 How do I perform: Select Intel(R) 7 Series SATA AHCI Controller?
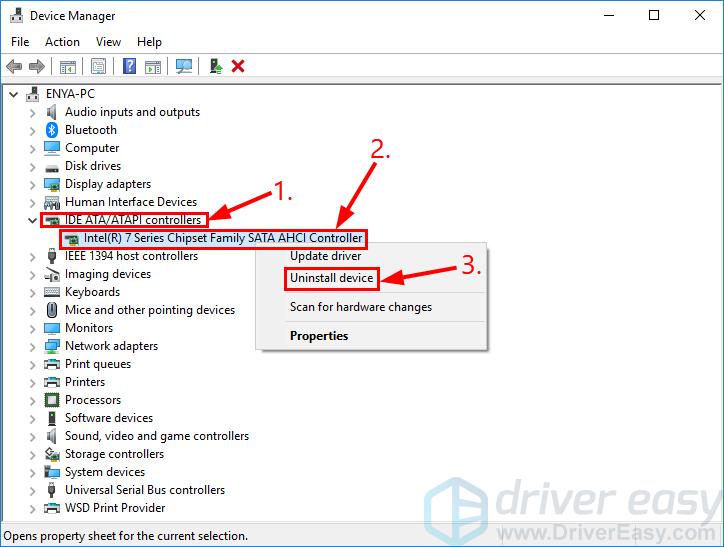pos(223,238)
